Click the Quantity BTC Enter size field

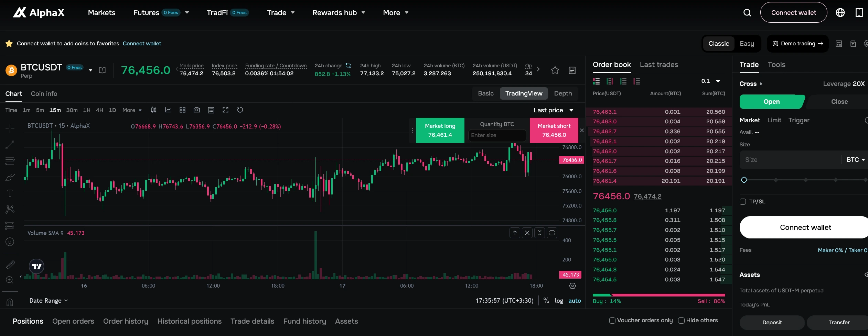coord(497,135)
